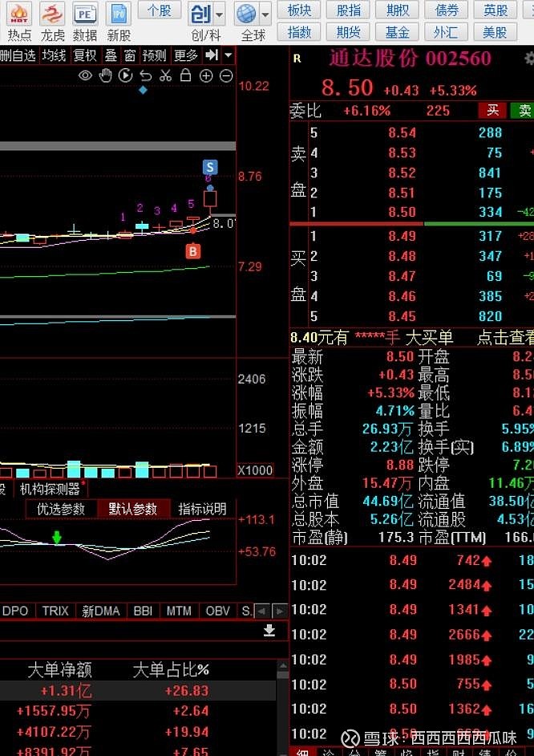The width and height of the screenshot is (534, 756).
Task: Open the 板块 sector button
Action: pos(299,10)
